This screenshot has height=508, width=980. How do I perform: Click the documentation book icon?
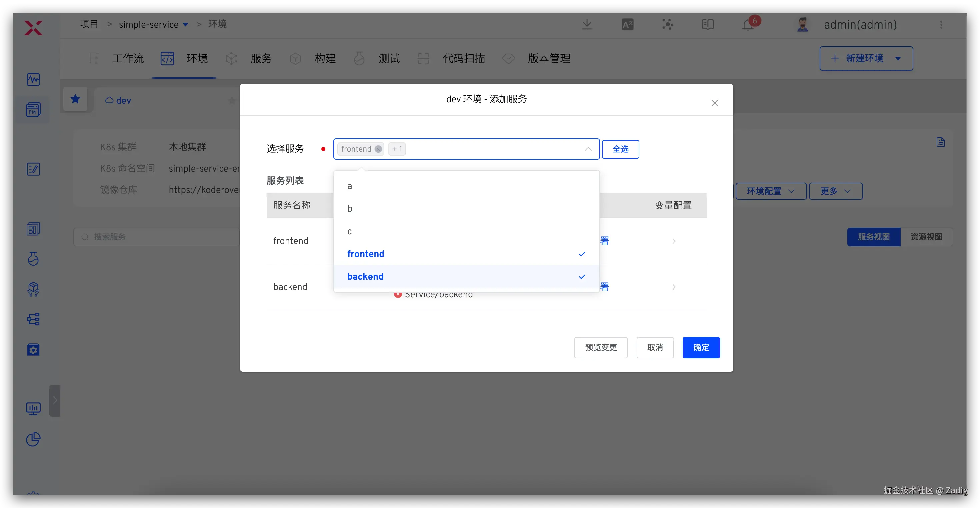tap(708, 25)
